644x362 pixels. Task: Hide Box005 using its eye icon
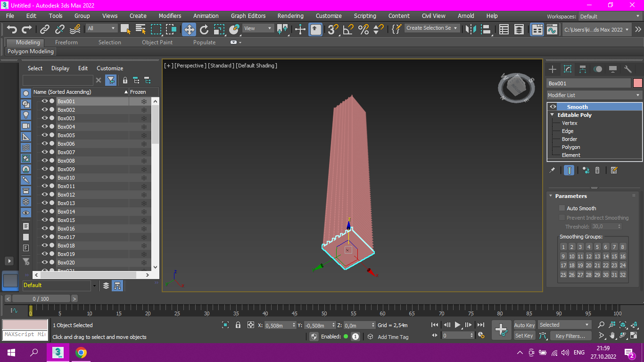coord(45,135)
